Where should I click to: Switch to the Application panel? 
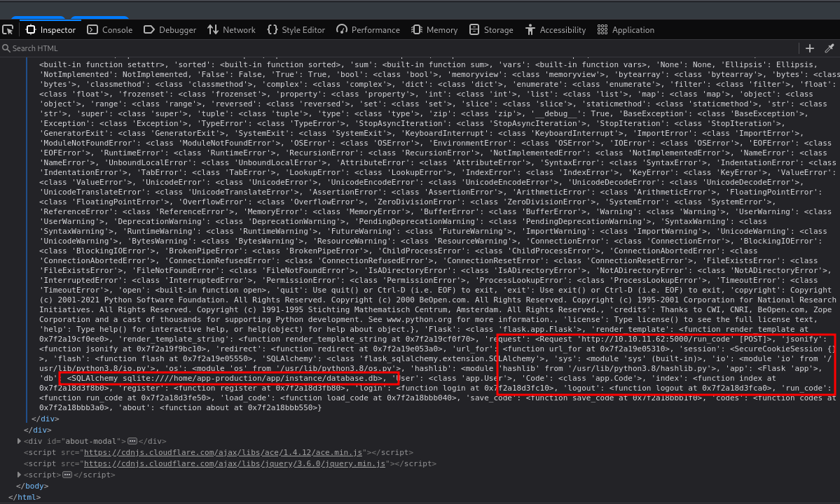[626, 30]
